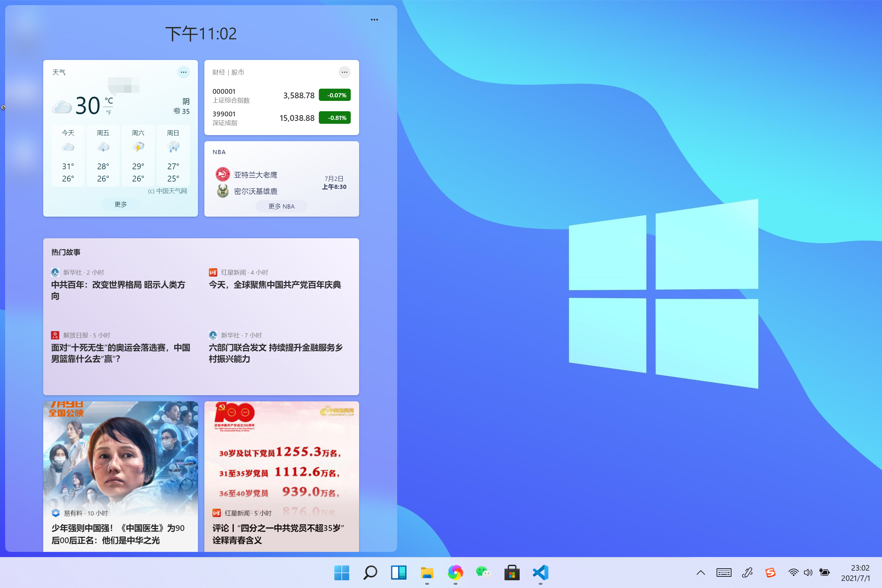This screenshot has width=882, height=588.
Task: Click 红星新闻 source icon, 4 小时 story
Action: point(213,272)
